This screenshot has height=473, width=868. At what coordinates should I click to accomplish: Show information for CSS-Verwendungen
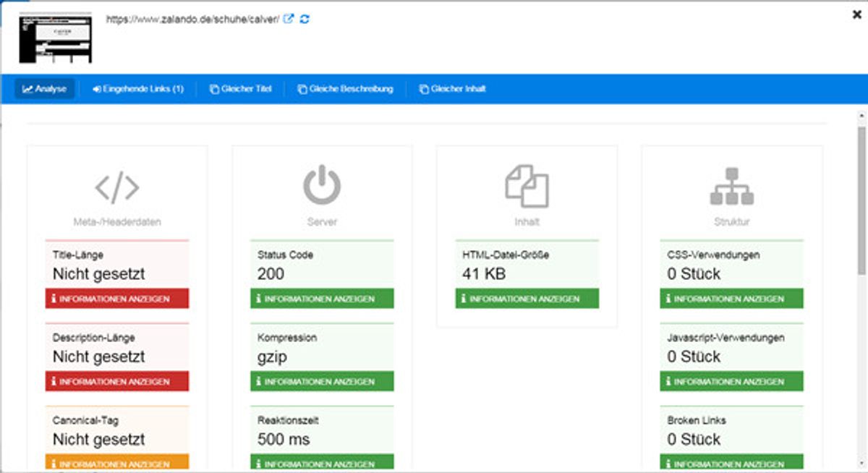coord(732,299)
